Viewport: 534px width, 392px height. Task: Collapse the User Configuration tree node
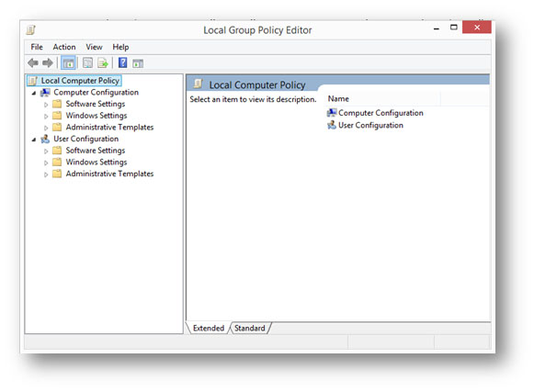tap(34, 140)
